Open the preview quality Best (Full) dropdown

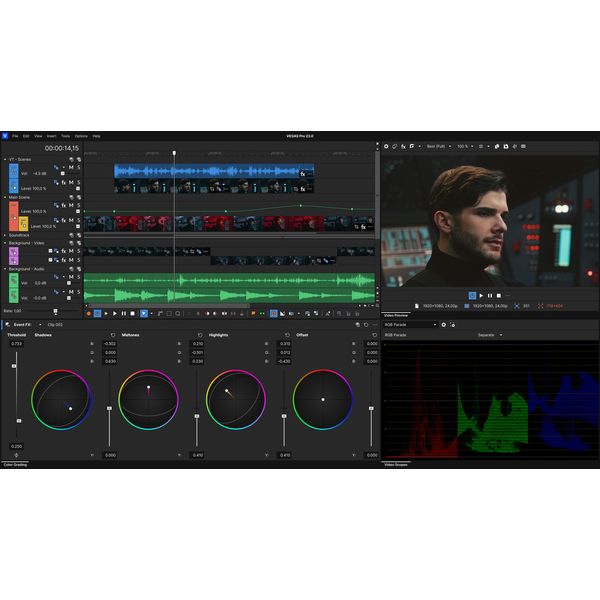point(439,147)
